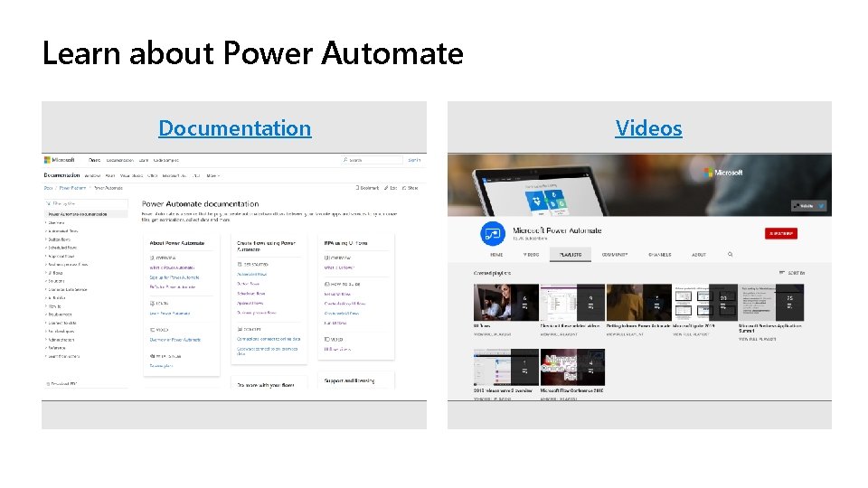The height and width of the screenshot is (488, 868).
Task: Expand Overview in the docs sidebar
Action: pos(56,223)
